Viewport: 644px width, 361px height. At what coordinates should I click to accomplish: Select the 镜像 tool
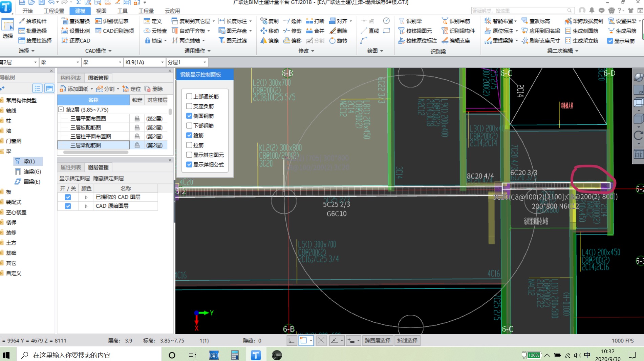click(x=269, y=41)
